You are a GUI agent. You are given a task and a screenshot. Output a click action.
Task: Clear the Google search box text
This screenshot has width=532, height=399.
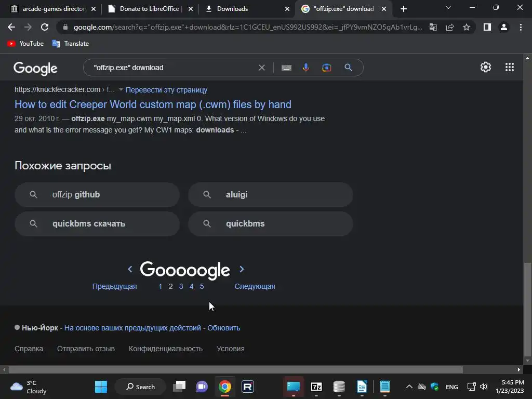262,68
